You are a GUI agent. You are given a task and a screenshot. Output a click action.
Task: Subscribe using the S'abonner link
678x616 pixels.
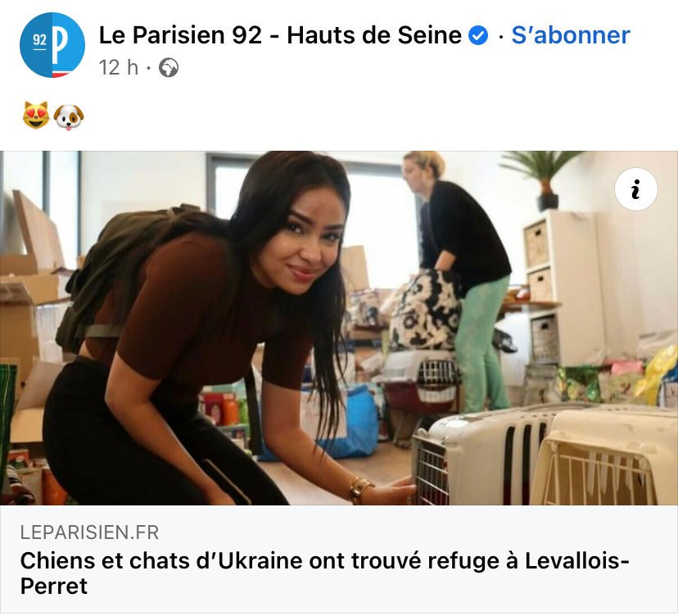point(571,35)
